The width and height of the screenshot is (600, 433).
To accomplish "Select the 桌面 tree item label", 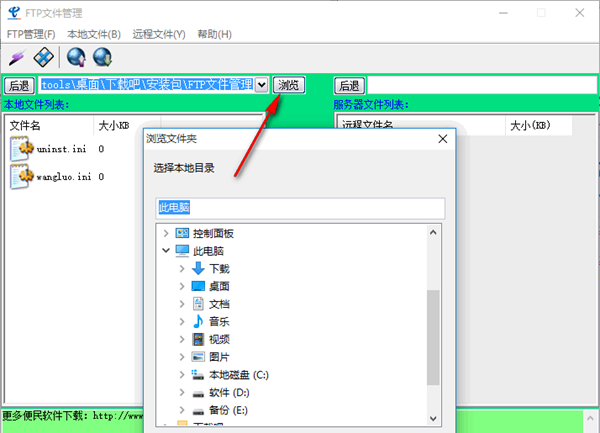I will point(219,286).
